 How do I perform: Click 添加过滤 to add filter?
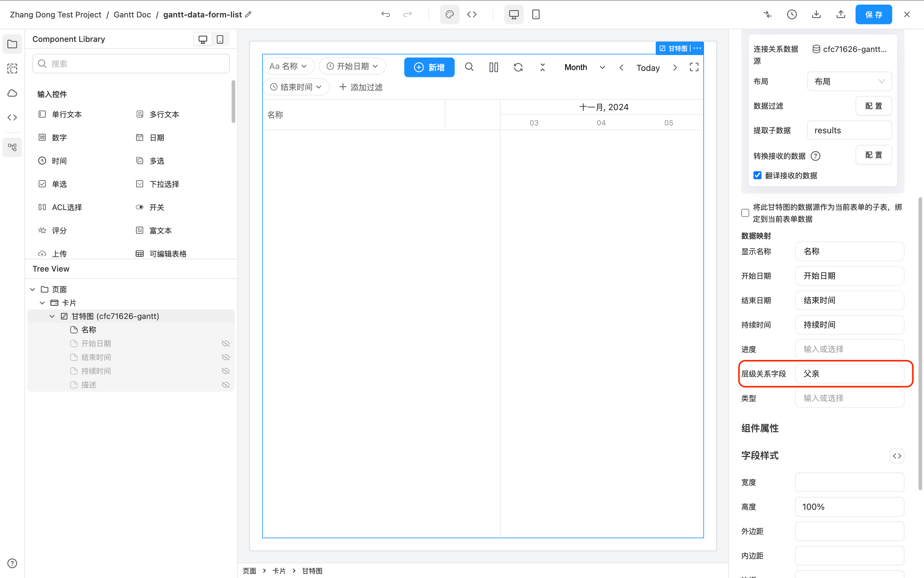361,87
